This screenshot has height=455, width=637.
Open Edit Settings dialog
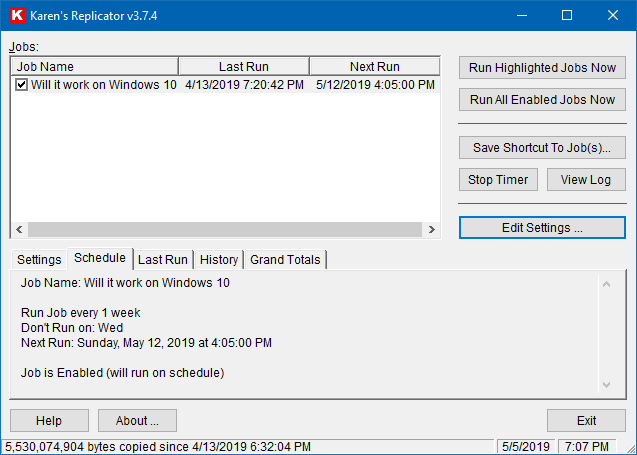pos(542,227)
